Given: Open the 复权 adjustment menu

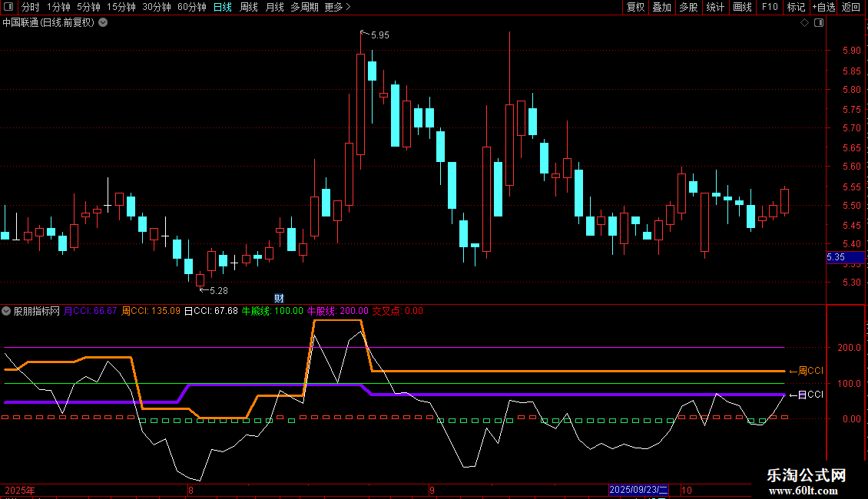Looking at the screenshot, I should point(635,7).
